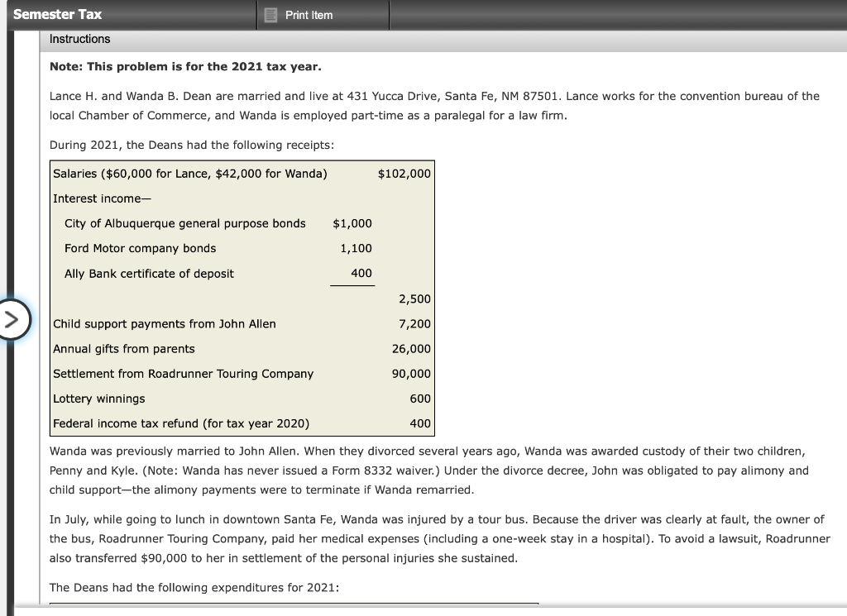Select the Salaries total of $102,000
Viewport: 847px width, 616px height.
[x=404, y=174]
